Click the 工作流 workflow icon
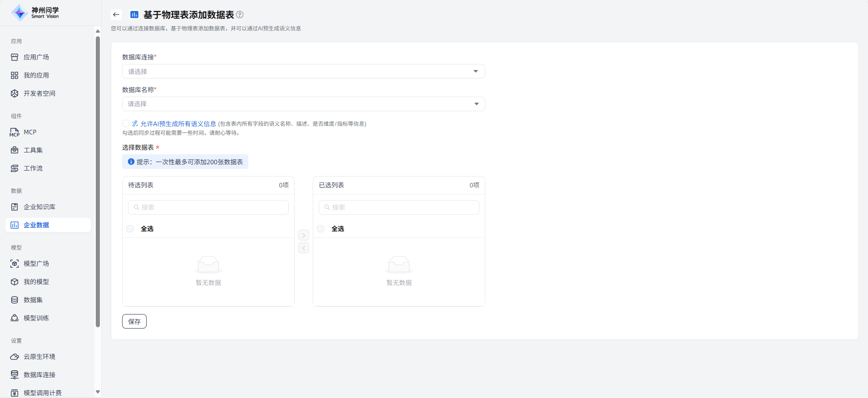Image resolution: width=868 pixels, height=398 pixels. [15, 168]
